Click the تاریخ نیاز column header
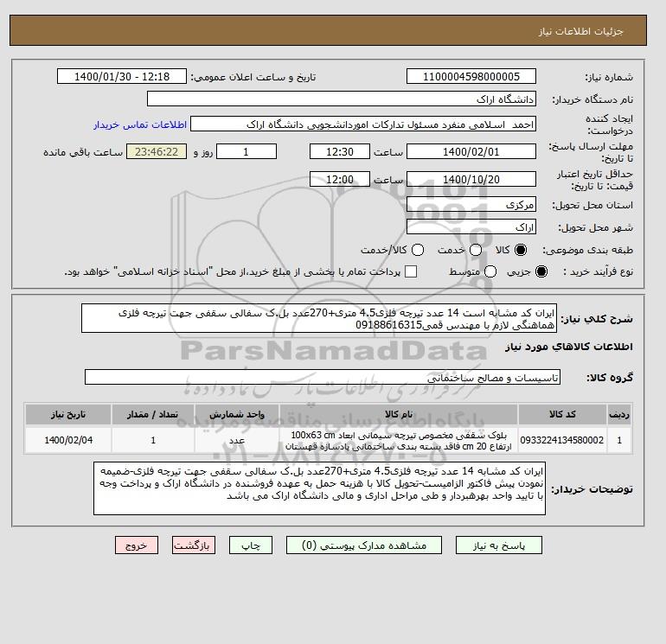Viewport: 666px width, 644px height. click(x=68, y=414)
